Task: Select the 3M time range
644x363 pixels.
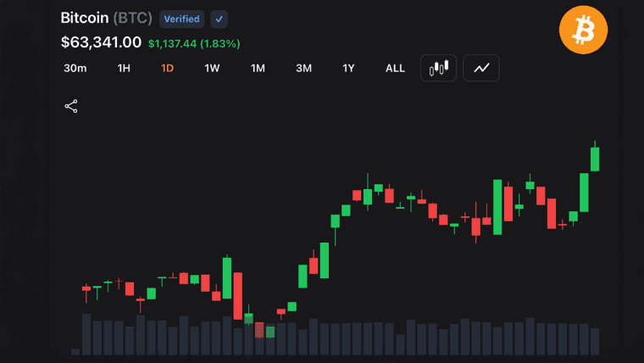Action: click(x=304, y=68)
